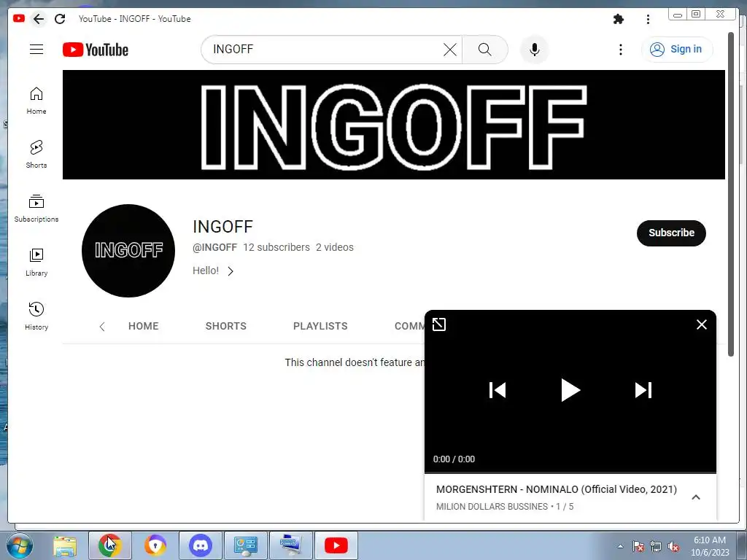Click the page vertical scrollbar
Image resolution: width=747 pixels, height=560 pixels.
731,194
